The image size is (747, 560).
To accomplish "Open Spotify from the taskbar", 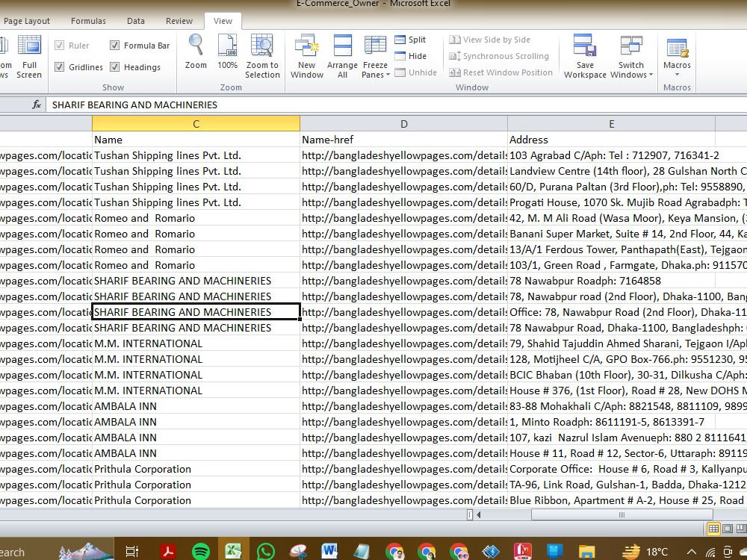I will tap(201, 552).
